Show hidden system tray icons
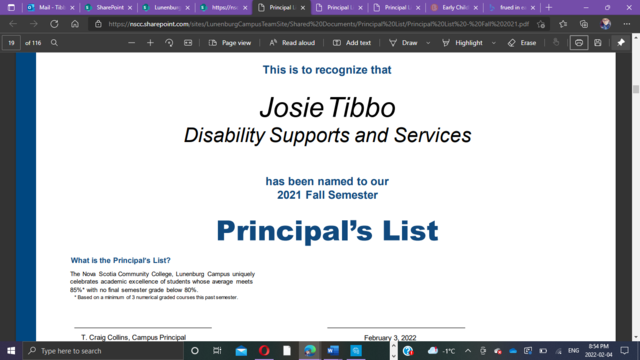Image resolution: width=640 pixels, height=360 pixels. 468,351
